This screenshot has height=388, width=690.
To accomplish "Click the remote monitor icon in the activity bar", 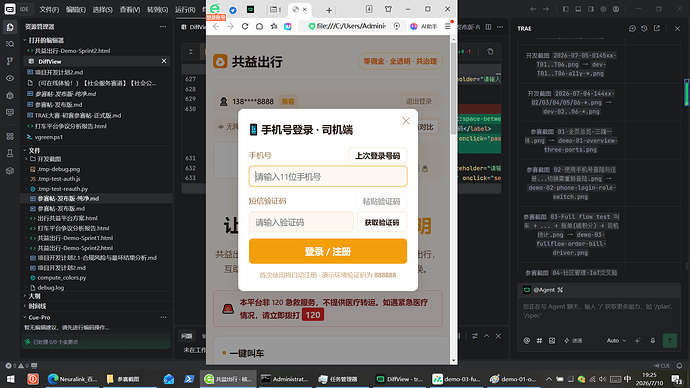I will [x=10, y=113].
